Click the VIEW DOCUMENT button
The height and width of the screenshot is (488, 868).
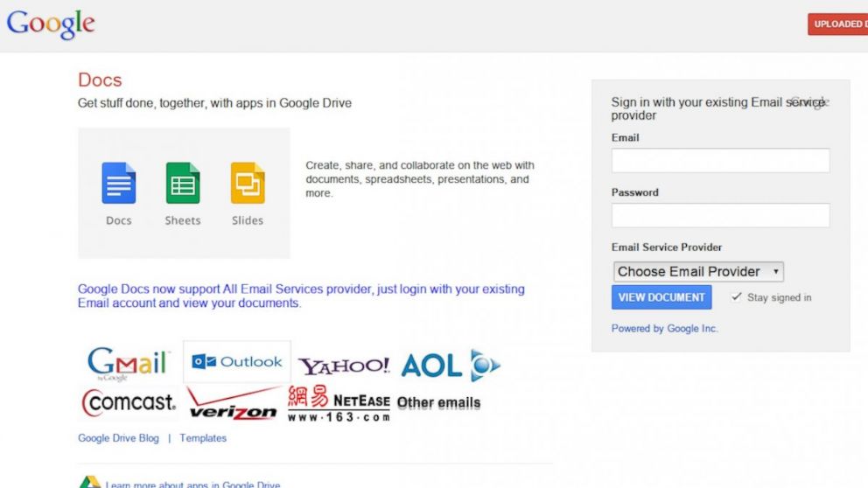(x=661, y=297)
